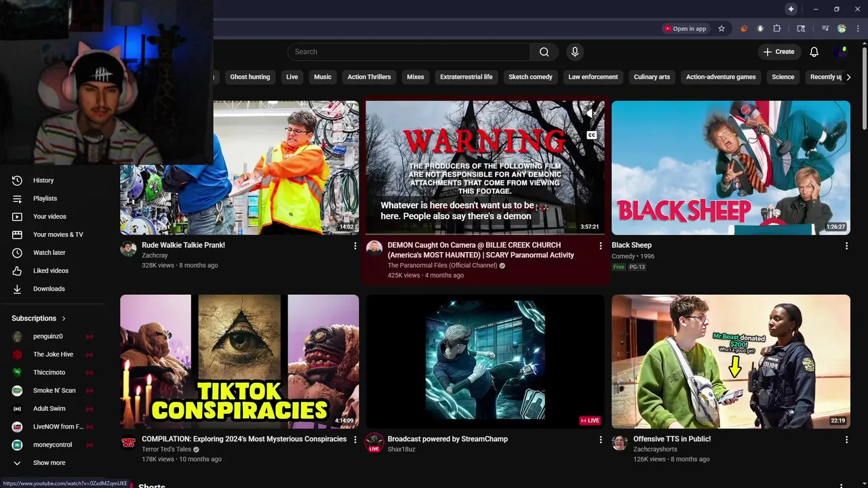Open the browser extensions puzzle icon
Screen dimensions: 868x488
click(x=777, y=28)
